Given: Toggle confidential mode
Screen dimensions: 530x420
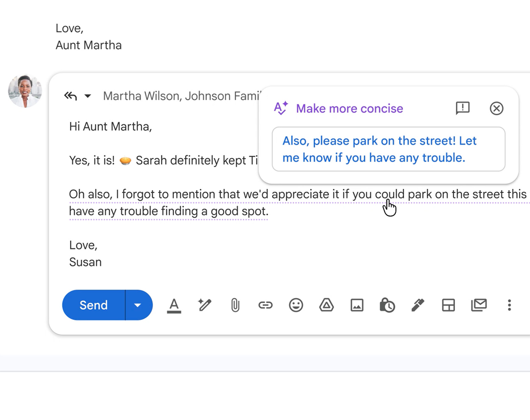Looking at the screenshot, I should 387,305.
